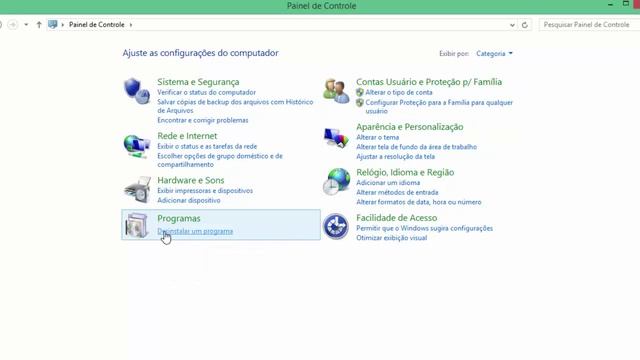Click Adicionar dispositivo
The image size is (640, 360).
[x=189, y=200]
